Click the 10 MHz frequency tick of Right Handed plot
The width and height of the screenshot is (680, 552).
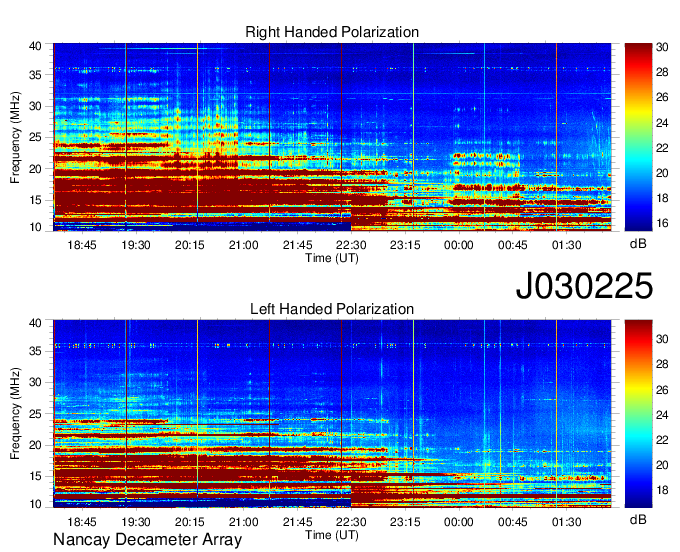coord(35,227)
